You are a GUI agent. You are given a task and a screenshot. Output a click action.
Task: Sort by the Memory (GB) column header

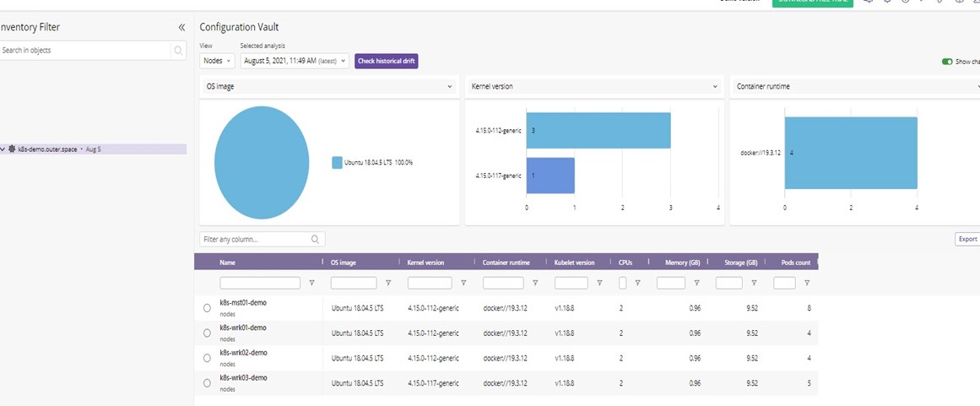click(x=683, y=263)
